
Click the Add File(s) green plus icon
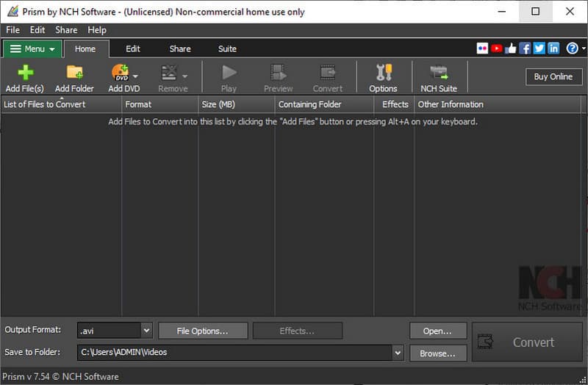(x=25, y=73)
